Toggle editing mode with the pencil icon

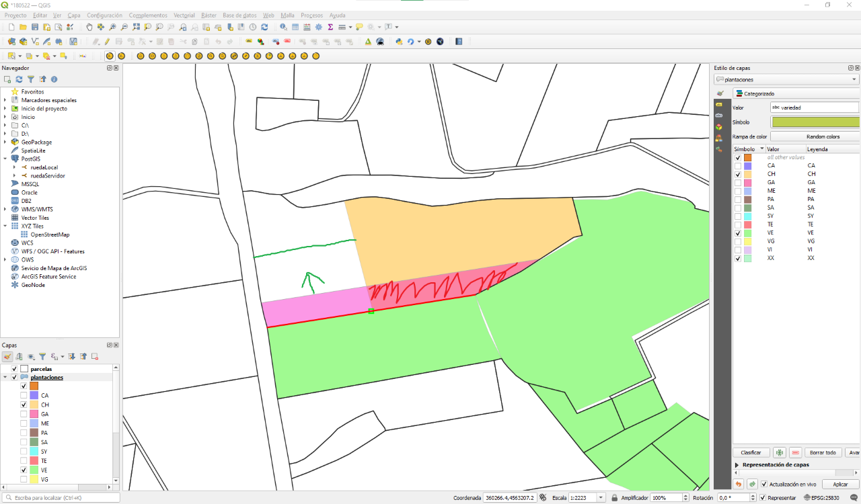coord(107,41)
